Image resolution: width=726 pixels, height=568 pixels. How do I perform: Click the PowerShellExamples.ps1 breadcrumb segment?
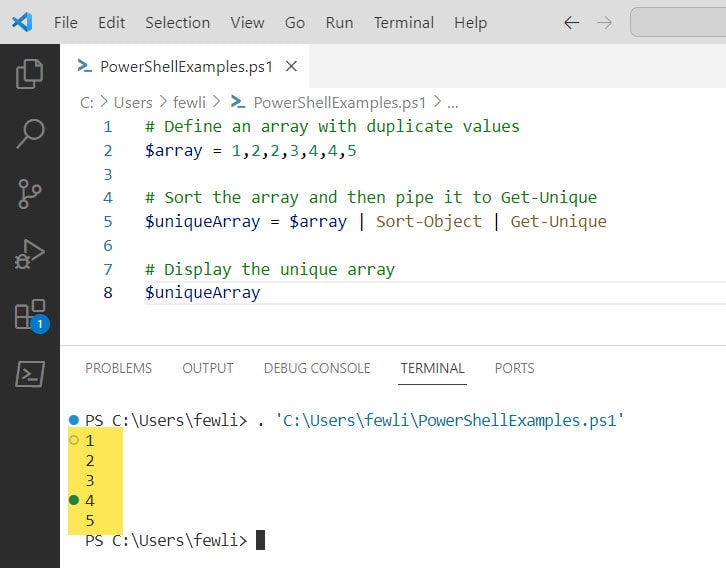(329, 102)
